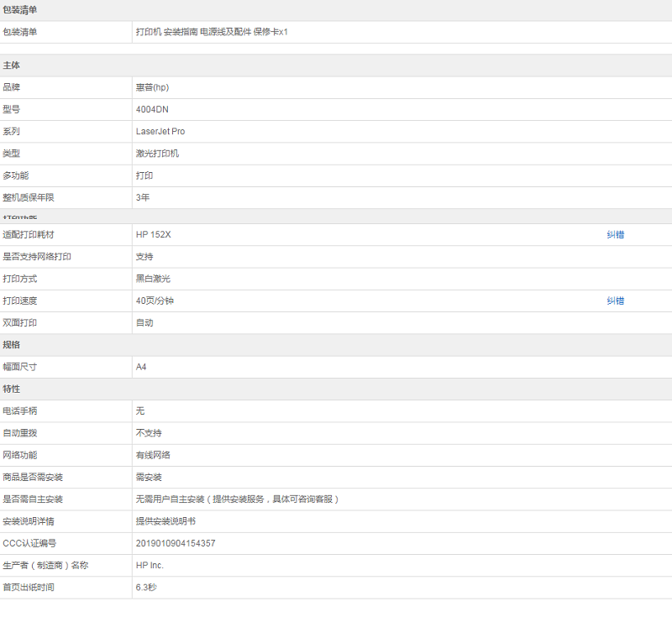Image resolution: width=672 pixels, height=622 pixels.
Task: Click the 是否支持网络打印 row label
Action: (x=37, y=257)
